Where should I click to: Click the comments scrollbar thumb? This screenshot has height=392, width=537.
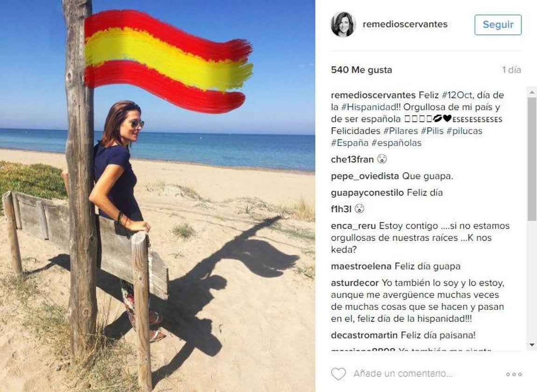click(x=532, y=159)
